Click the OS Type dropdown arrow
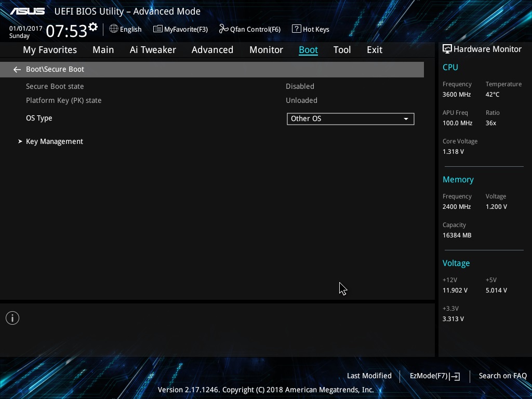 tap(406, 119)
